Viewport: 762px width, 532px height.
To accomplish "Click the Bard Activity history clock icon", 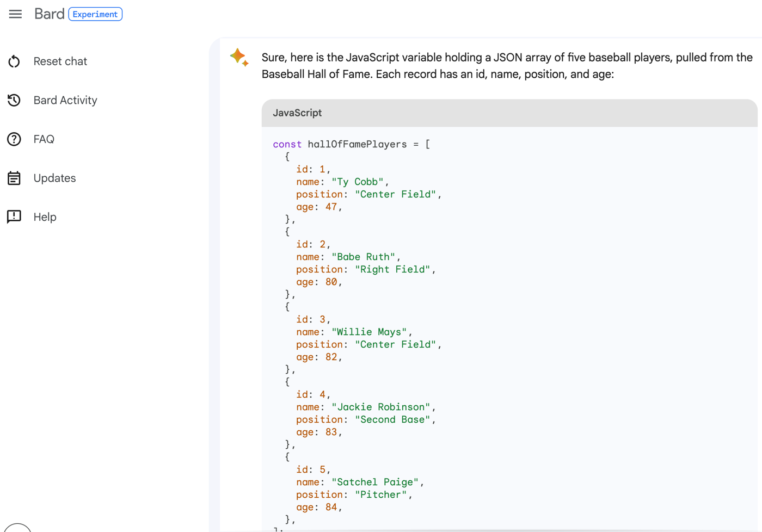I will click(14, 100).
